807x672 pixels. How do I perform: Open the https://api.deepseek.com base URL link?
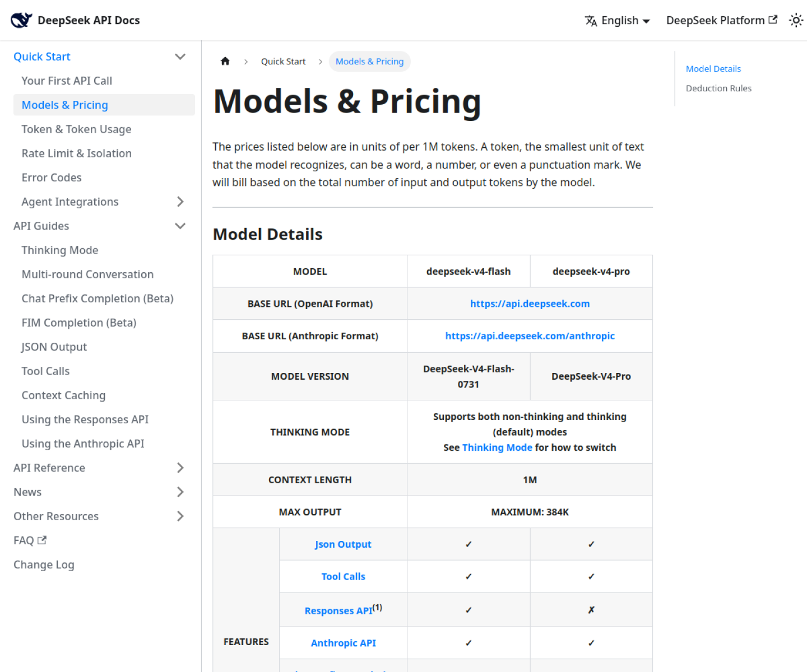pos(530,304)
